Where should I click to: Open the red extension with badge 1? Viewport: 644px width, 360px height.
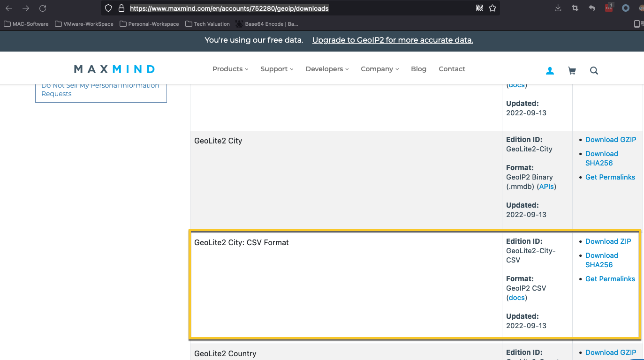point(609,7)
